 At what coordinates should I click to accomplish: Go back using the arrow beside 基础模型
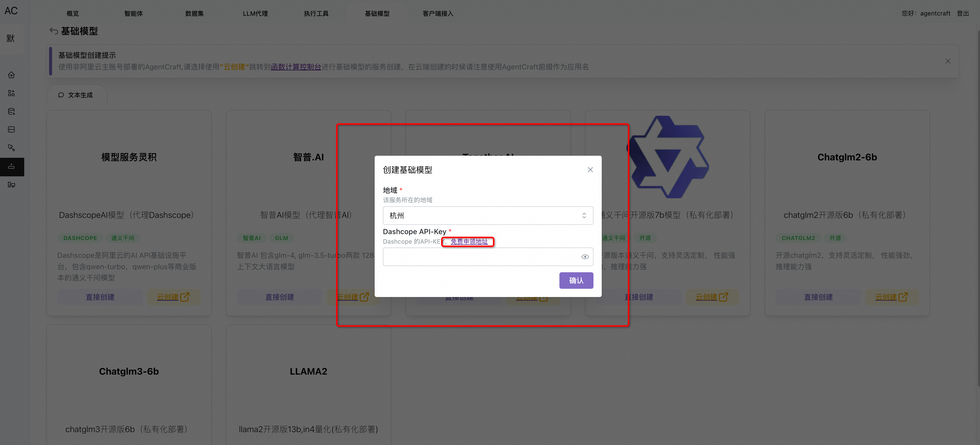click(x=54, y=31)
